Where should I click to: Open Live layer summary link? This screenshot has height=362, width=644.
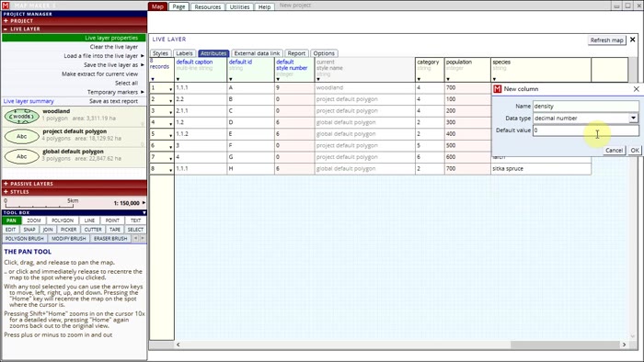point(29,101)
